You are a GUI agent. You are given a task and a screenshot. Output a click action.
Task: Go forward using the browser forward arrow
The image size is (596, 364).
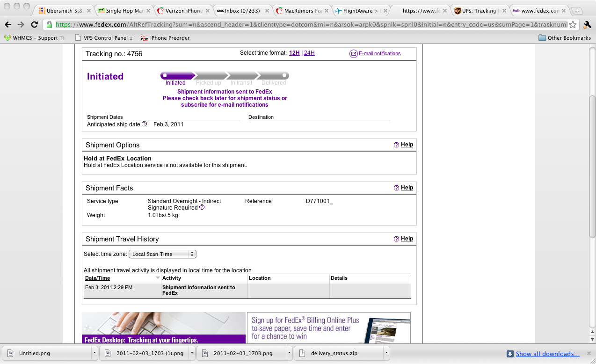pyautogui.click(x=21, y=25)
